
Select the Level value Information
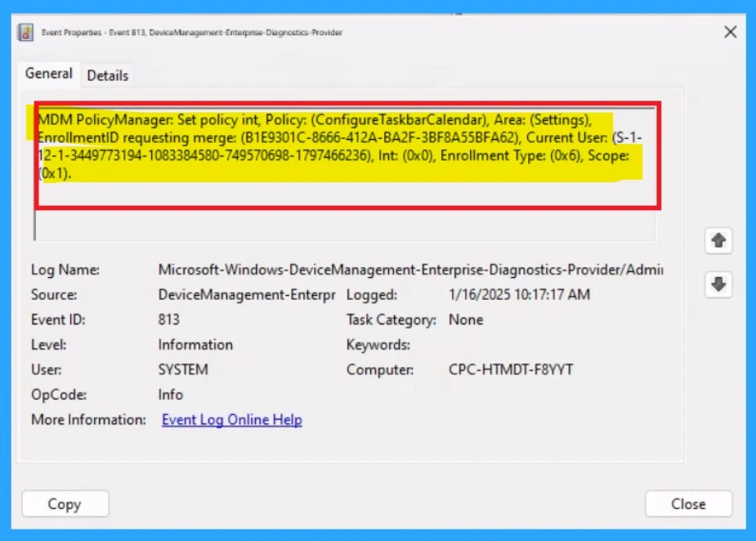click(195, 345)
